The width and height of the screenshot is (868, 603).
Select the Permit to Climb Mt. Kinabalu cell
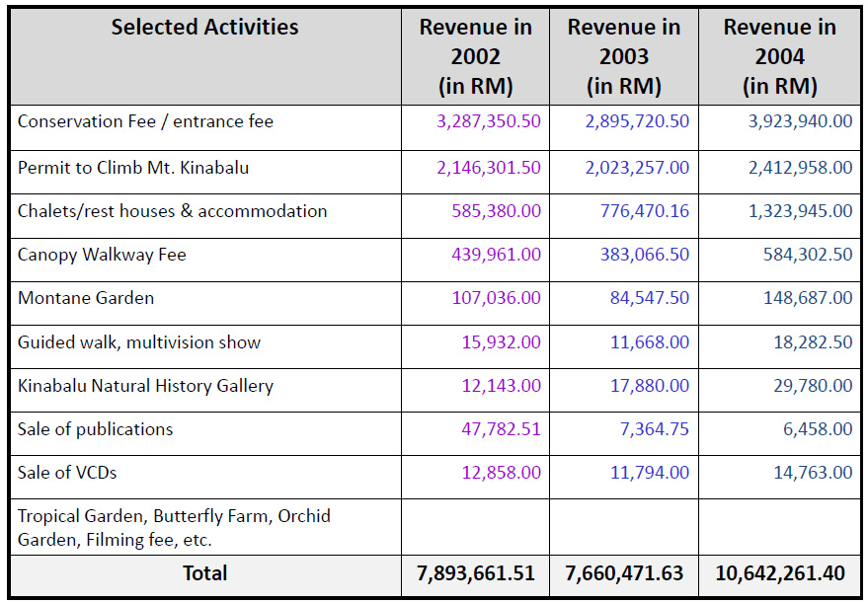click(x=133, y=168)
